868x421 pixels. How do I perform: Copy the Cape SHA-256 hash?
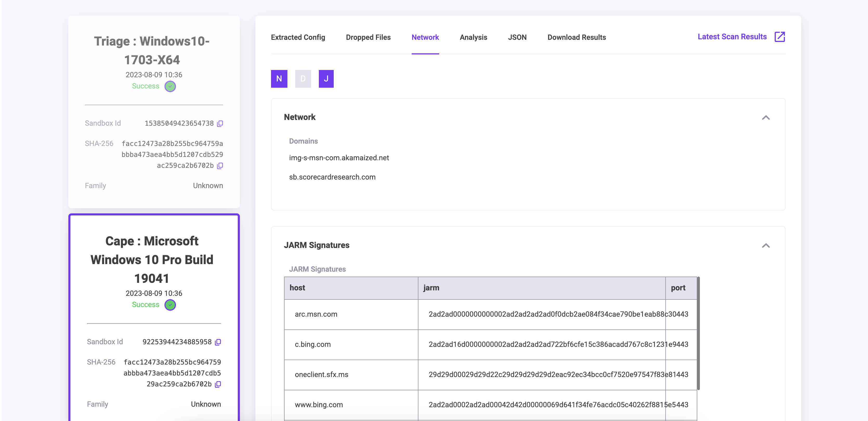point(218,384)
